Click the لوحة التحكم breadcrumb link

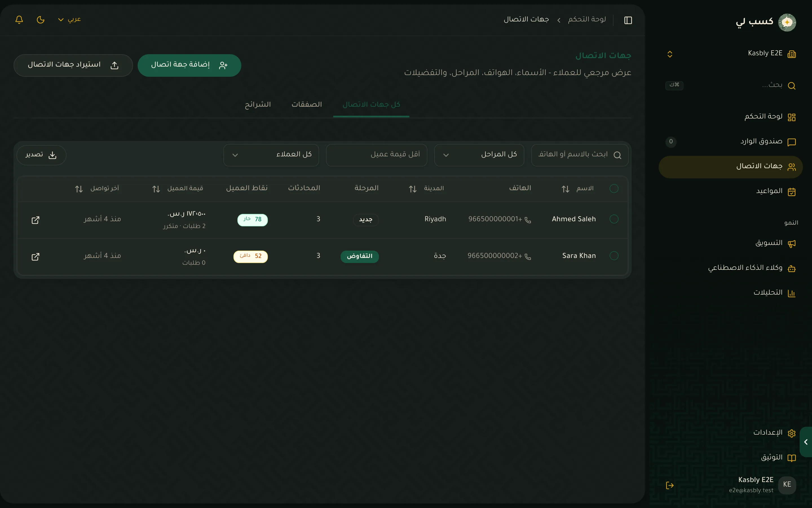click(x=587, y=19)
